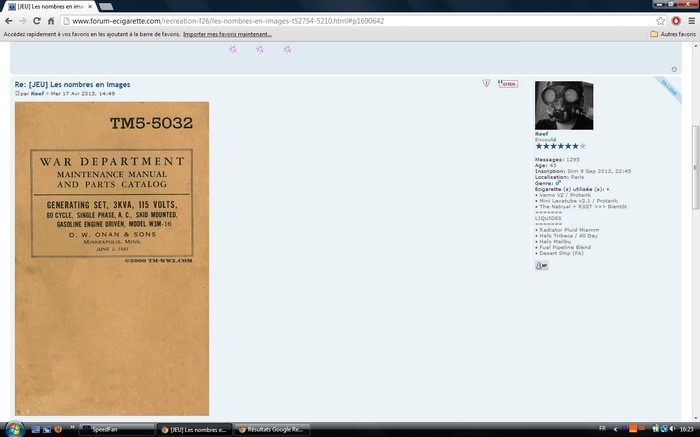700x437 pixels.
Task: Go back to the previous page
Action: (x=9, y=21)
